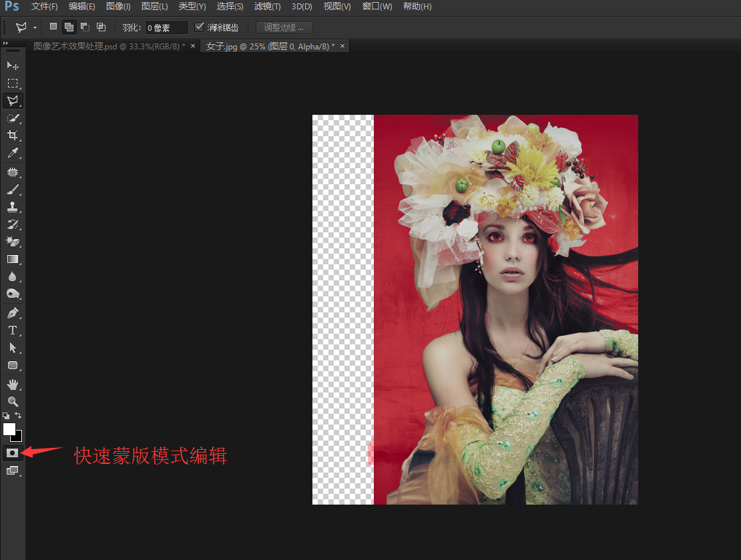Enable the Subtract from selection mode
The height and width of the screenshot is (560, 741).
(x=85, y=27)
